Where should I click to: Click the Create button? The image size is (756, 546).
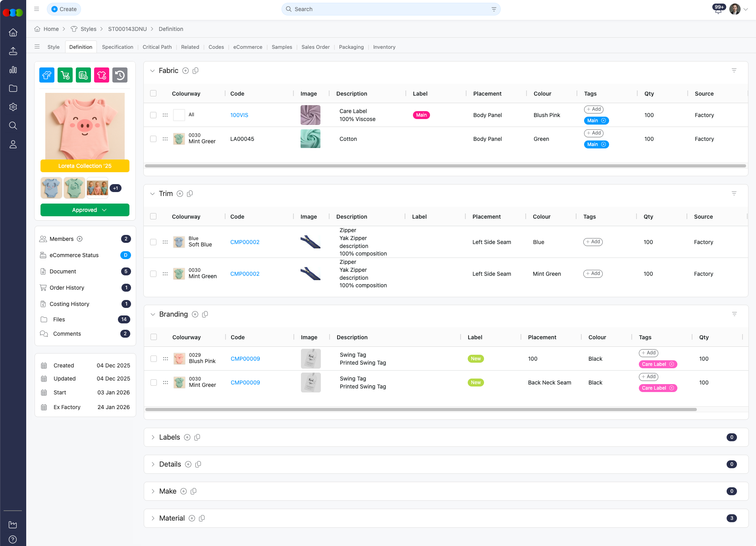click(64, 9)
